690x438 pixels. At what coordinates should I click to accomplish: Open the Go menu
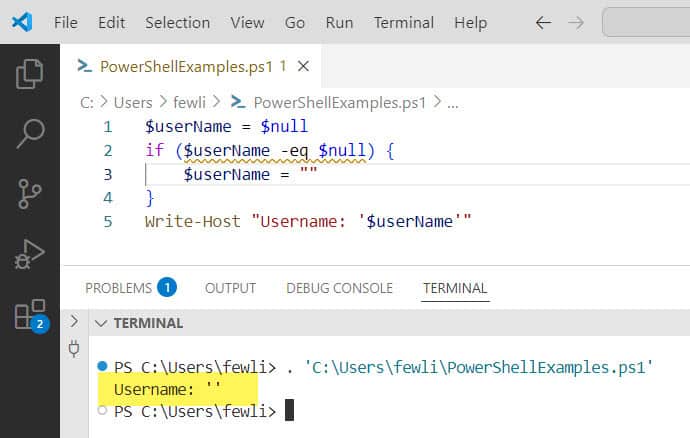tap(294, 22)
